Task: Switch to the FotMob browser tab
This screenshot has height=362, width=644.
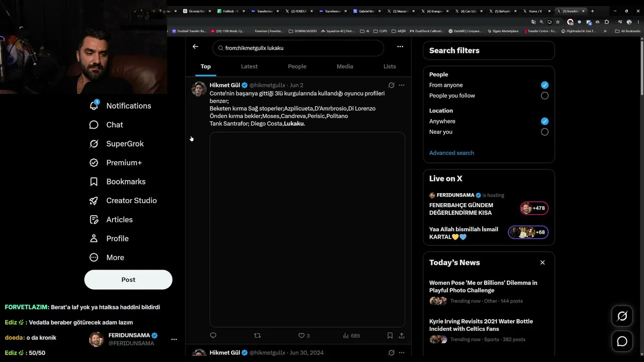Action: (230, 11)
